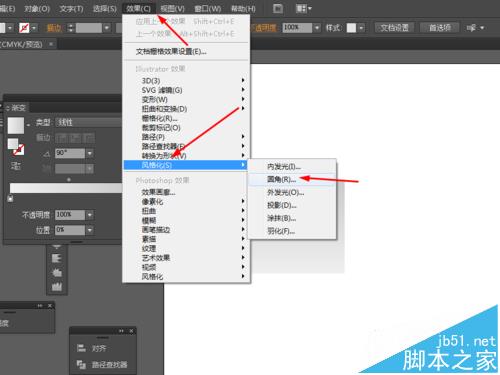Expand the 变形(W) submenu

[x=186, y=99]
